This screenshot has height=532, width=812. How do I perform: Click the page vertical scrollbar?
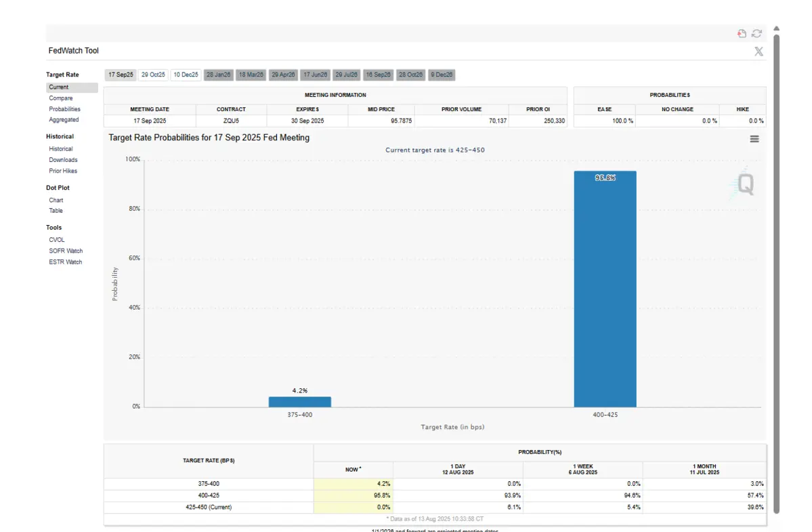point(776,271)
